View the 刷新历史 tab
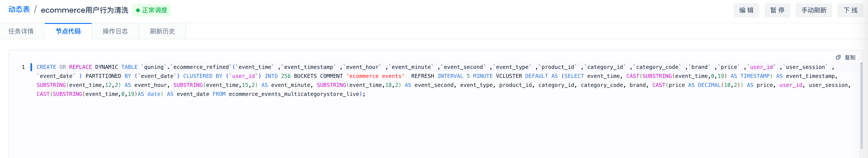Image resolution: width=868 pixels, height=158 pixels. click(162, 31)
